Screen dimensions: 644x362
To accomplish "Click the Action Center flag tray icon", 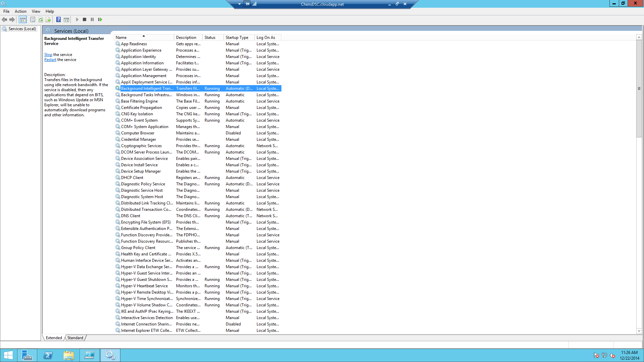I will 596,356.
